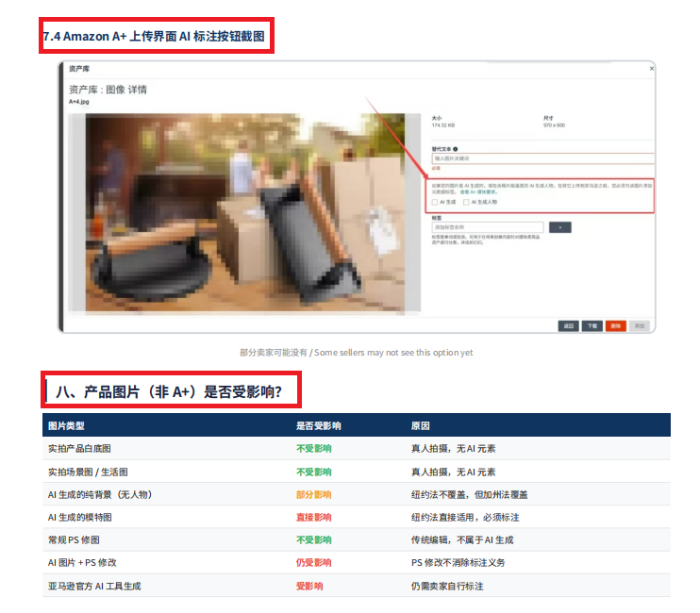The width and height of the screenshot is (700, 613).
Task: Click the '970 x 600' dimension value
Action: point(554,125)
